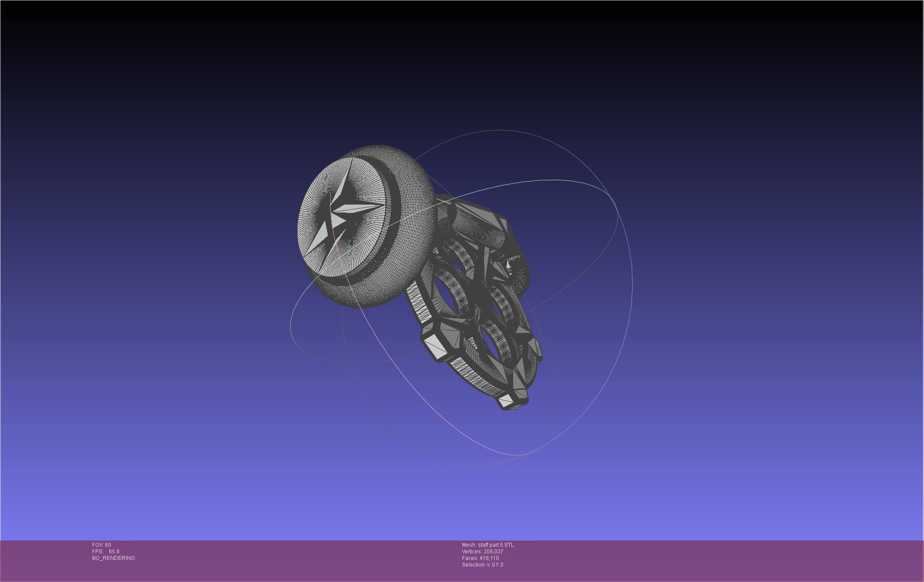Click the Vertices: 208,037 readout
The width and height of the screenshot is (924, 582).
(x=482, y=552)
